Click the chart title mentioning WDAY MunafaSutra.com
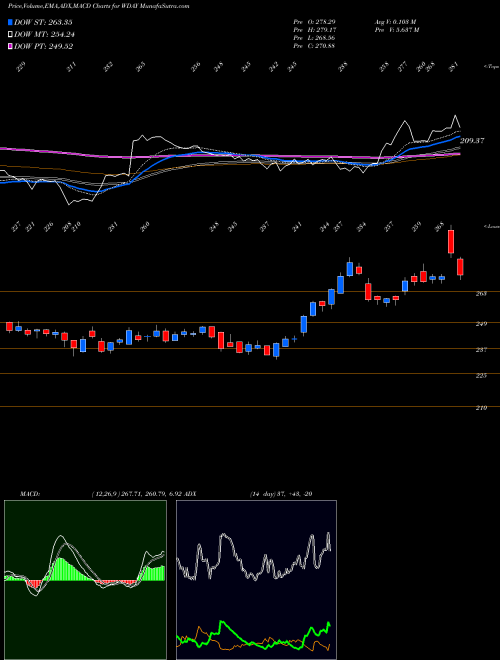The height and width of the screenshot is (660, 500). coord(99,6)
